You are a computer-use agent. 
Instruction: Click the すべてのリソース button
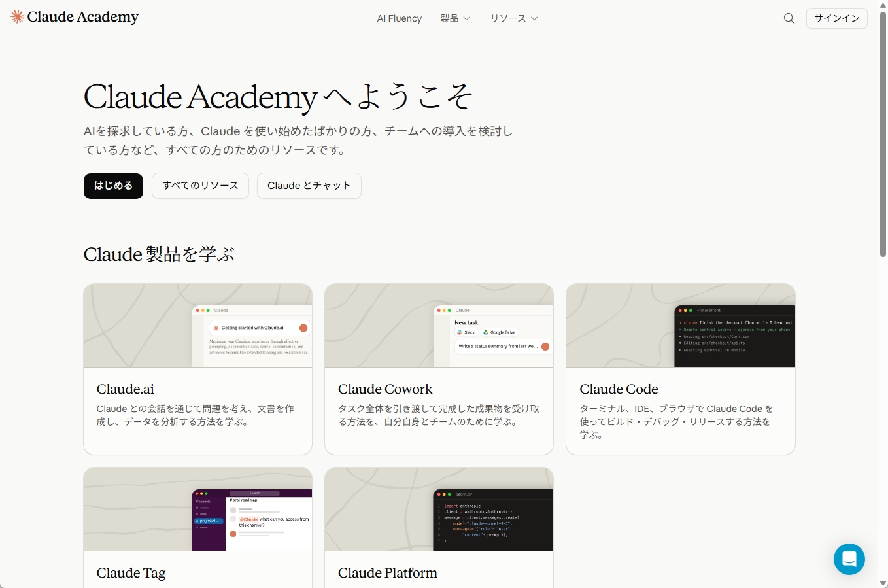point(200,186)
